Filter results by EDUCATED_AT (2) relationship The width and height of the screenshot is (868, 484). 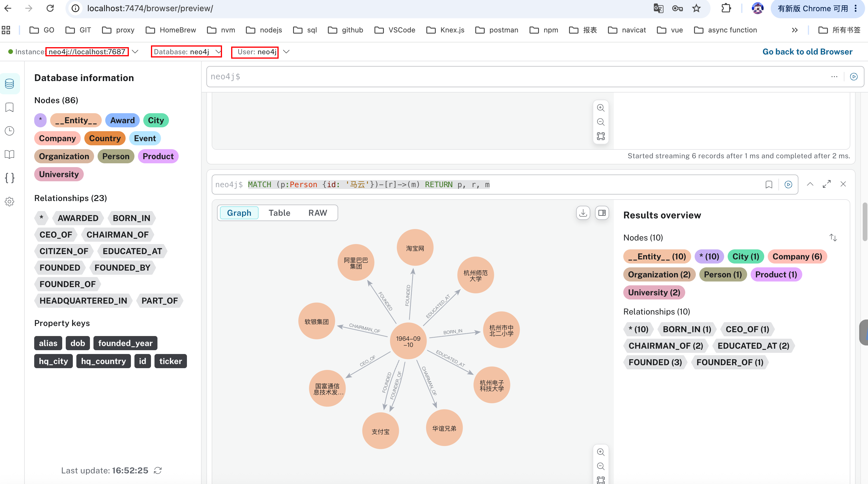point(753,346)
